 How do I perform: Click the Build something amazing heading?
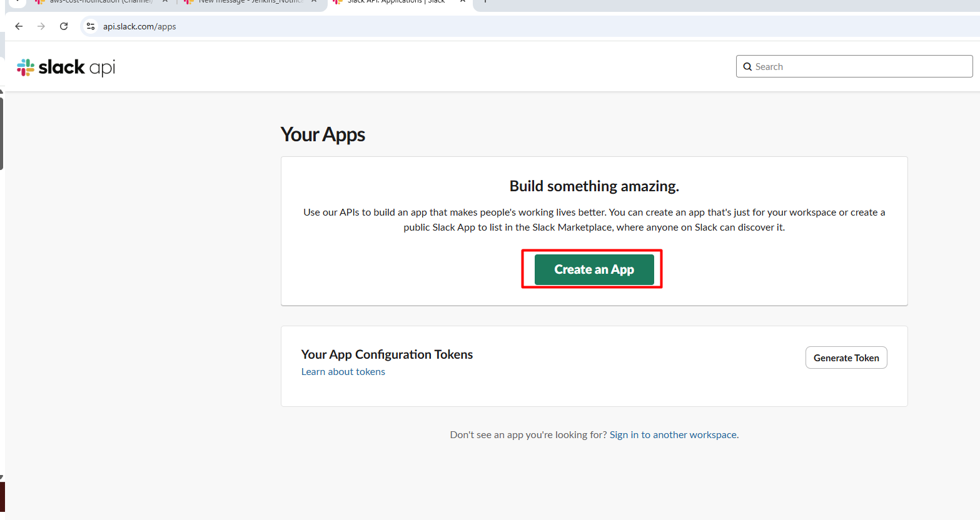tap(594, 186)
